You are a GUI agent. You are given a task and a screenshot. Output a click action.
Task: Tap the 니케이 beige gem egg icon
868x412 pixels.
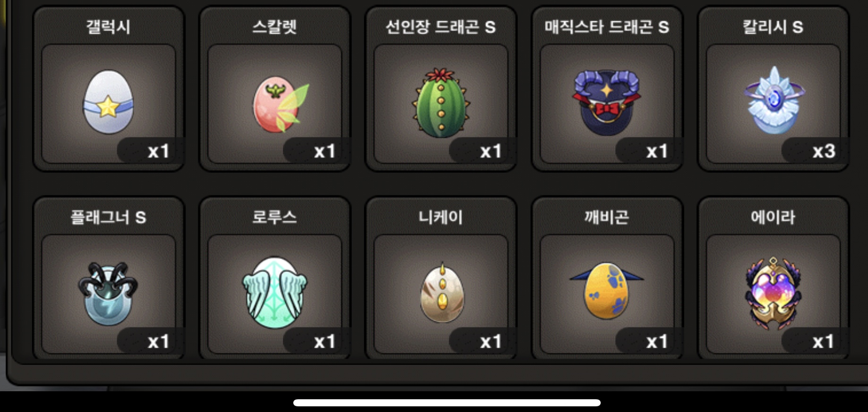442,293
